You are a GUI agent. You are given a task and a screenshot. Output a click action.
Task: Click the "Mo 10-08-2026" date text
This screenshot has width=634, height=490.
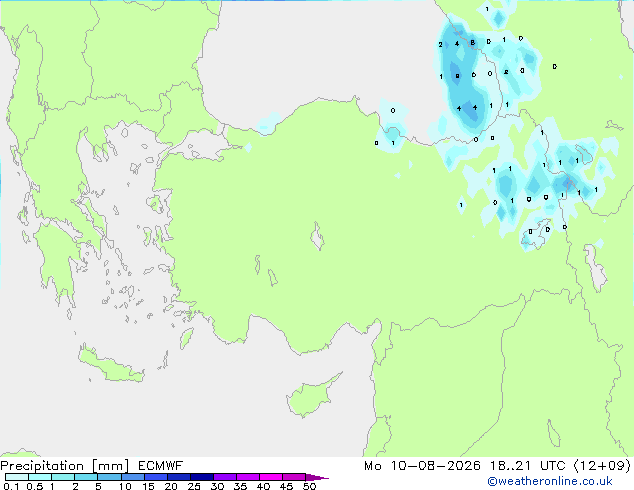point(422,466)
